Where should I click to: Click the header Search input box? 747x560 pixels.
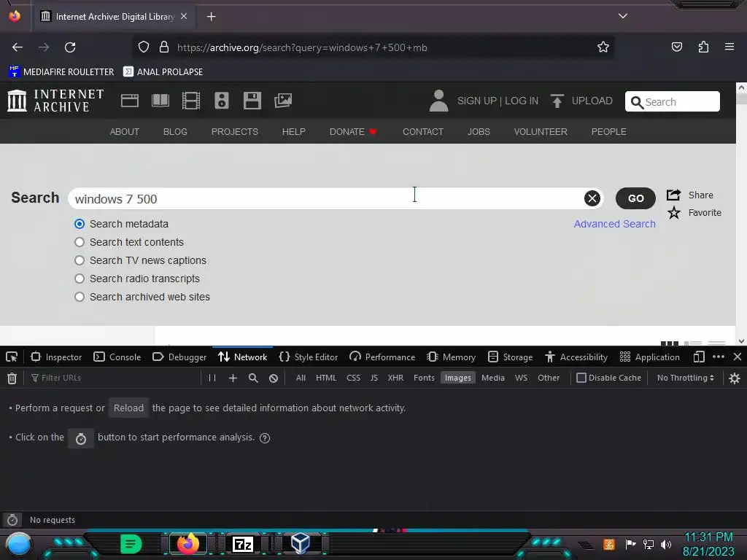point(672,101)
